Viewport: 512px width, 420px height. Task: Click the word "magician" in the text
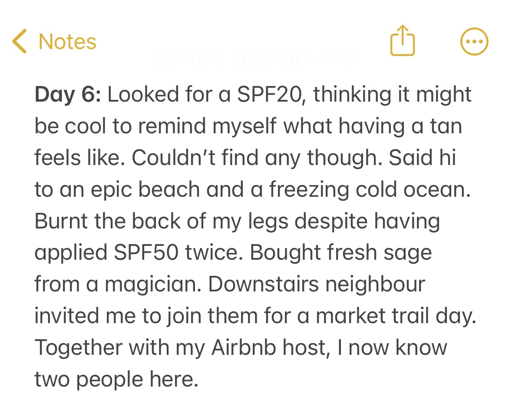tap(153, 284)
